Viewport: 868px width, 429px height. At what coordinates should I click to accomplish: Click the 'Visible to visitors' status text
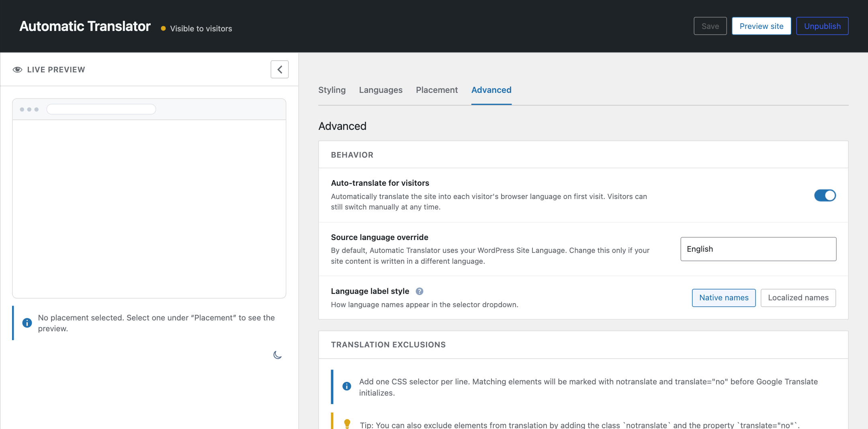(x=201, y=29)
